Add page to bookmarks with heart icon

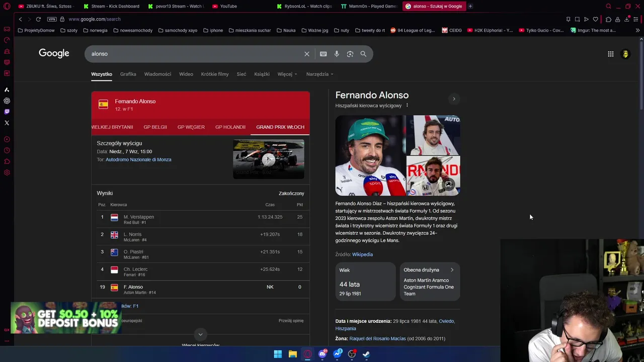coord(596,19)
